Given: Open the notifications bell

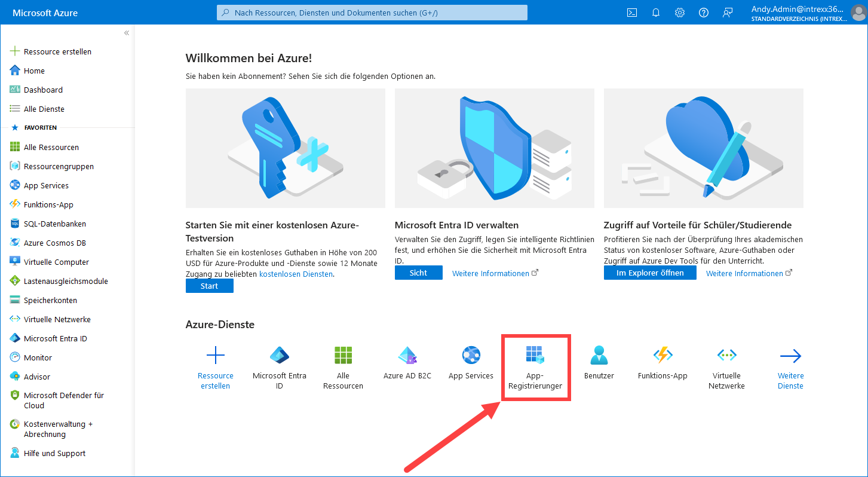Looking at the screenshot, I should pyautogui.click(x=656, y=13).
